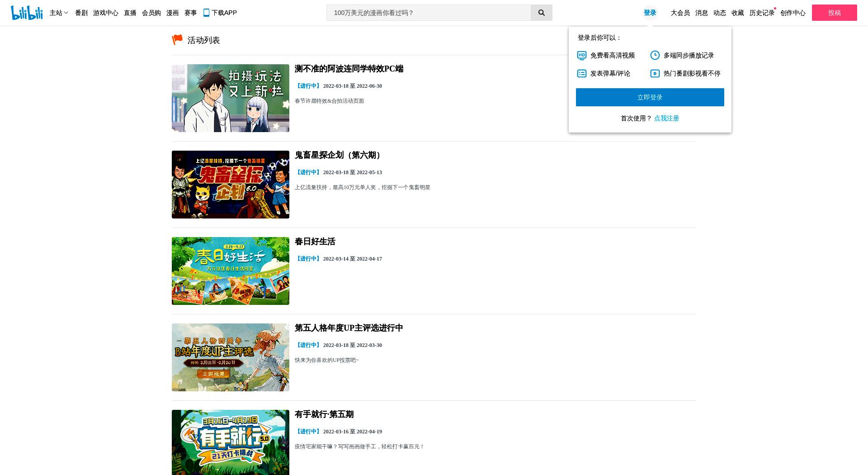Open the 大会员 link
This screenshot has width=868, height=475.
[x=680, y=13]
